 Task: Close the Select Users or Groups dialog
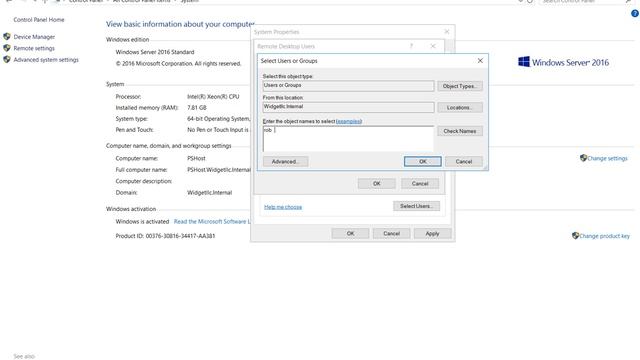(480, 61)
